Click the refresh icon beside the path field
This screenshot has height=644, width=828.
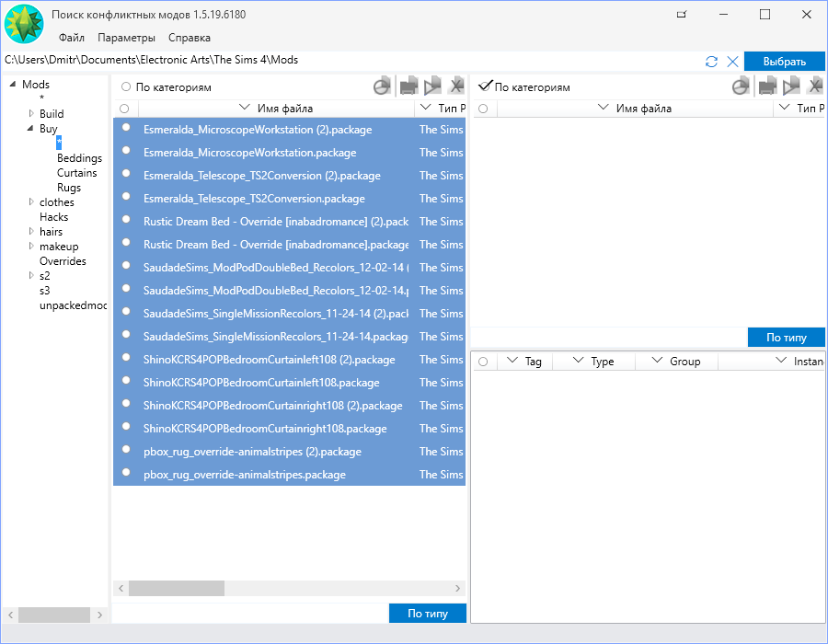click(x=711, y=62)
